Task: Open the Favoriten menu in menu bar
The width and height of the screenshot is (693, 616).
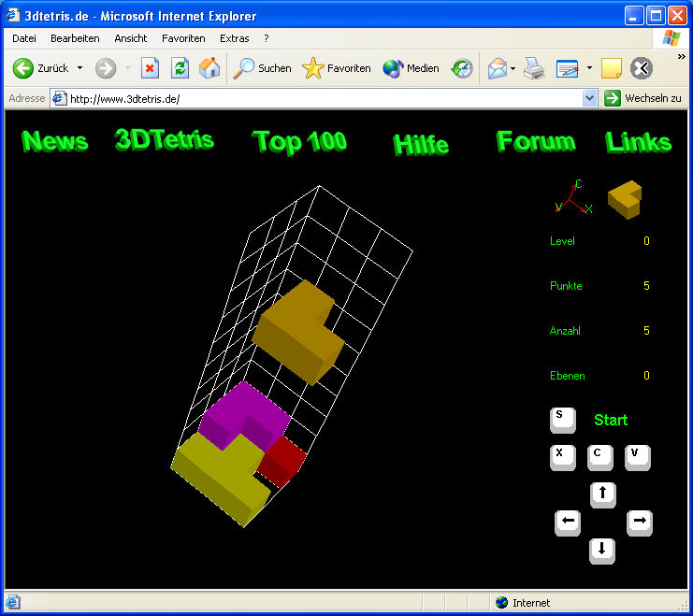Action: [183, 38]
